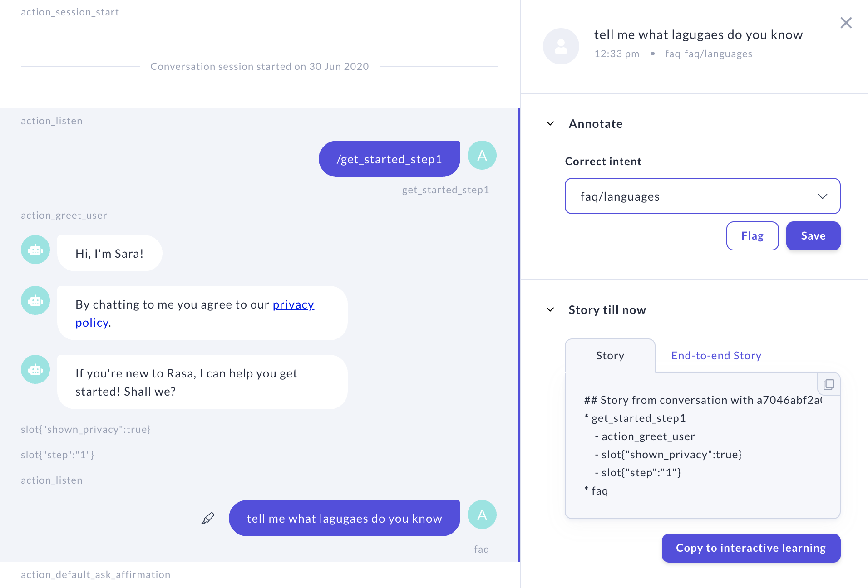Open the privacy policy link

(293, 304)
